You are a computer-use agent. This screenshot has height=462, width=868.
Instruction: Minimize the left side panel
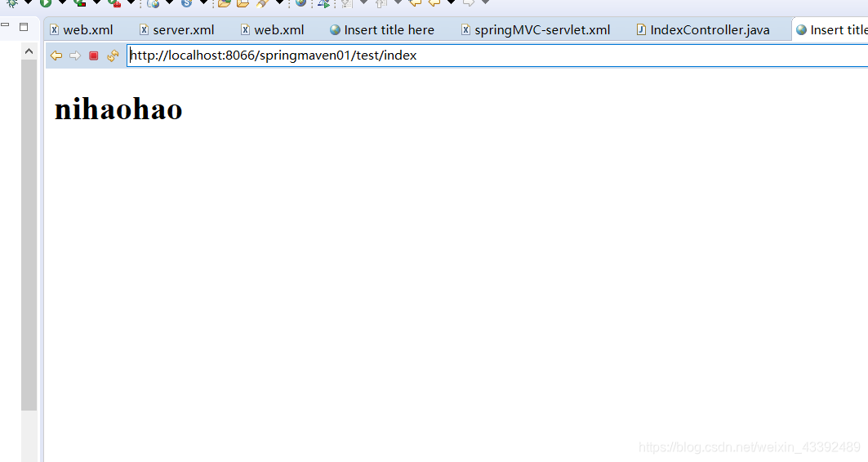coord(5,25)
